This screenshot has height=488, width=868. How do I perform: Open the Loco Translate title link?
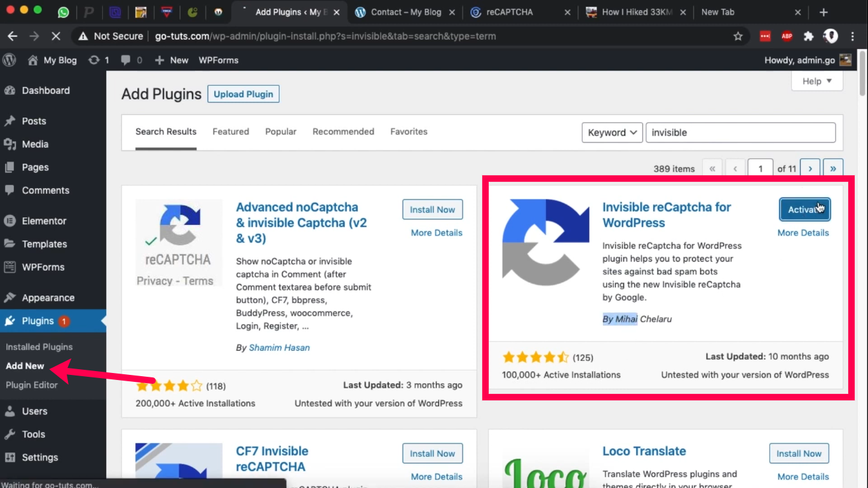point(644,451)
